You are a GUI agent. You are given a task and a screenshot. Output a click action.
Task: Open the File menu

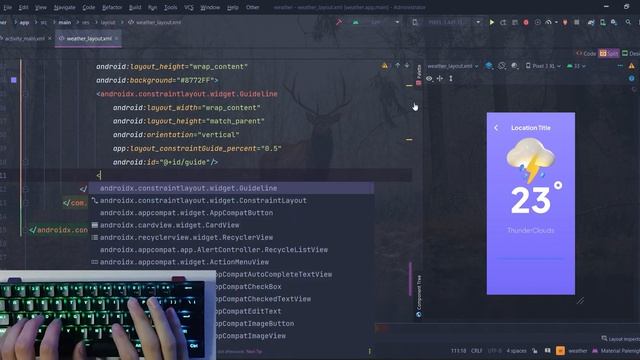coord(8,7)
